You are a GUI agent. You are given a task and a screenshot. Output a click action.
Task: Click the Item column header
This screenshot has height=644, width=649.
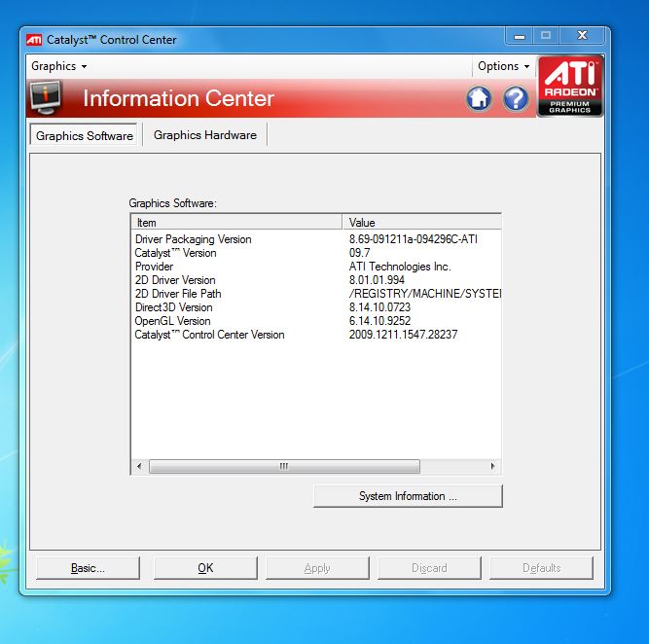tap(236, 222)
